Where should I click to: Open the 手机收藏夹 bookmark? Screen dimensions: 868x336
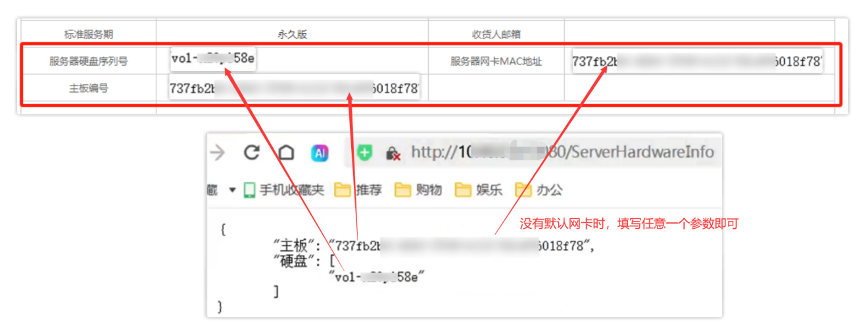coord(284,190)
